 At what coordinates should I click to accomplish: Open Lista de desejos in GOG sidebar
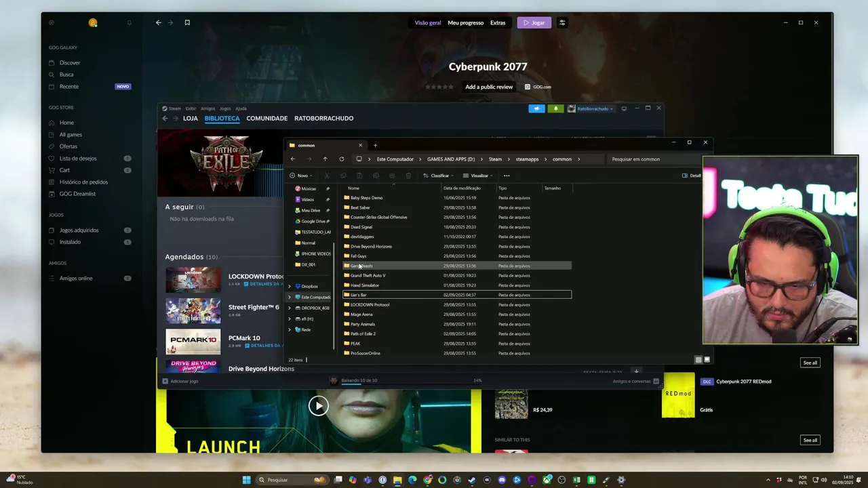tap(78, 158)
